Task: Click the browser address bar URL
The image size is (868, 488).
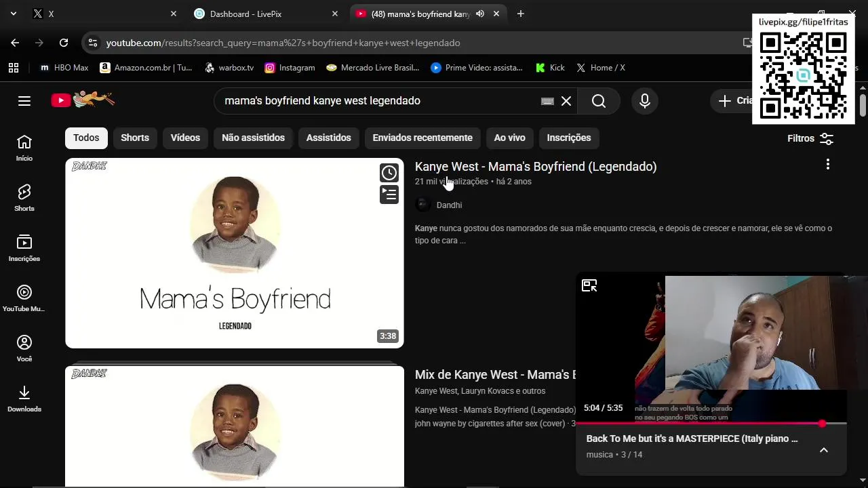Action: click(x=283, y=43)
